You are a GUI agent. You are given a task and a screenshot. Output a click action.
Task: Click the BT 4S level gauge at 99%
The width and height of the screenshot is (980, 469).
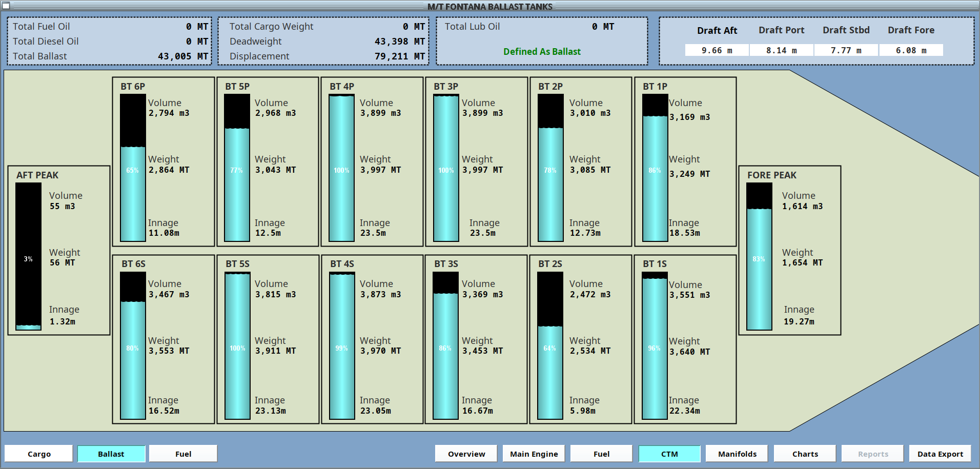(342, 345)
